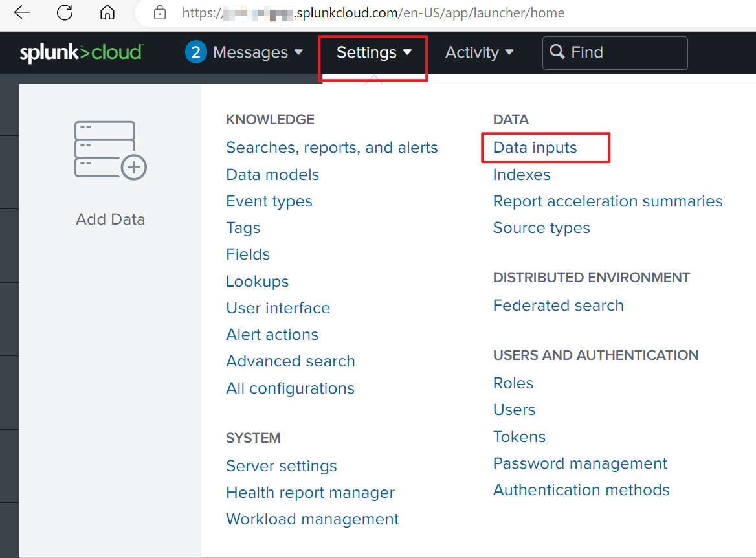View the Tokens page

click(519, 436)
